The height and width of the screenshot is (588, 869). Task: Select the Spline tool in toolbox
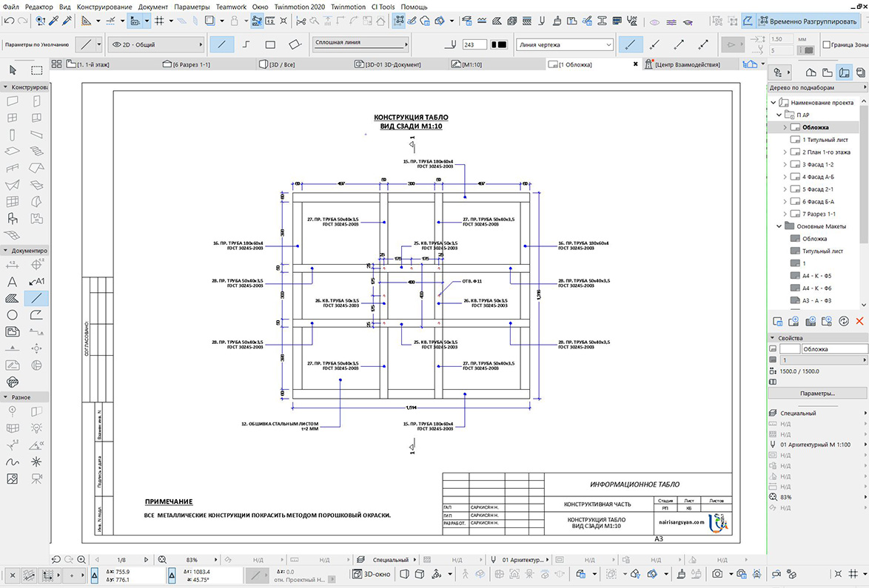tap(12, 462)
